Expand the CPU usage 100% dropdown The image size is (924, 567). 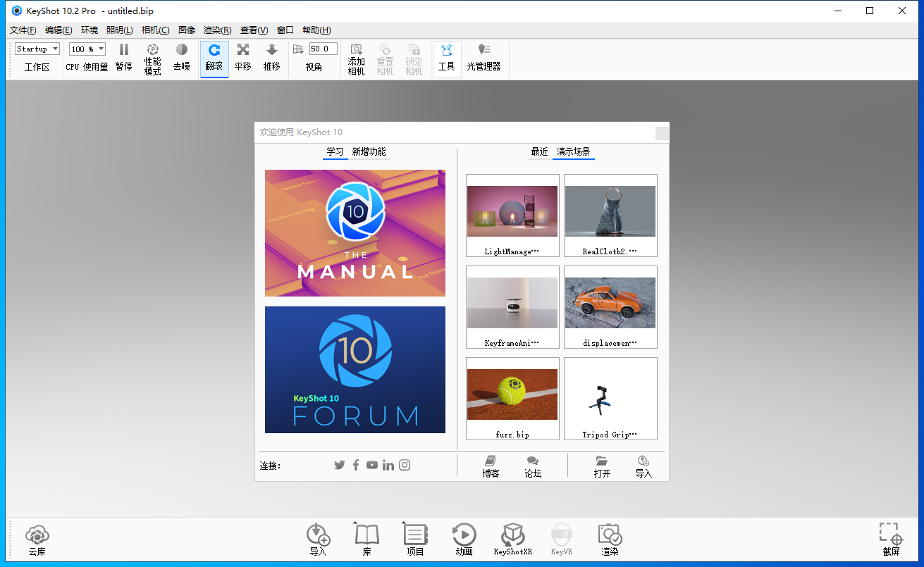[87, 49]
